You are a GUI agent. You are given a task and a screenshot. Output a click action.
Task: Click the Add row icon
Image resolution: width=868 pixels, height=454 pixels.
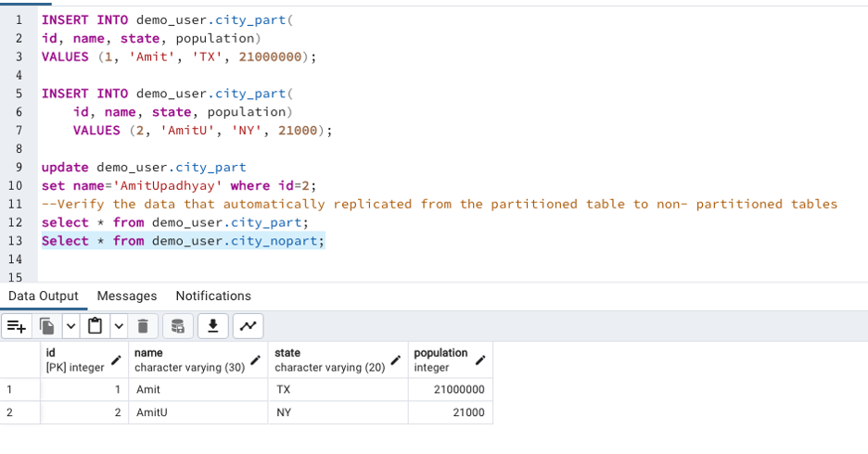click(x=17, y=326)
